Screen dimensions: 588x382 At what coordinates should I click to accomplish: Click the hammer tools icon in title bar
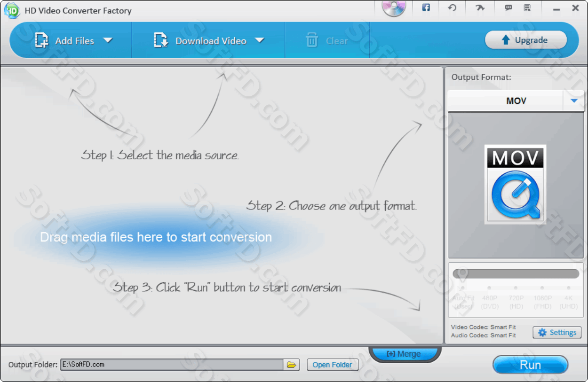click(x=479, y=8)
